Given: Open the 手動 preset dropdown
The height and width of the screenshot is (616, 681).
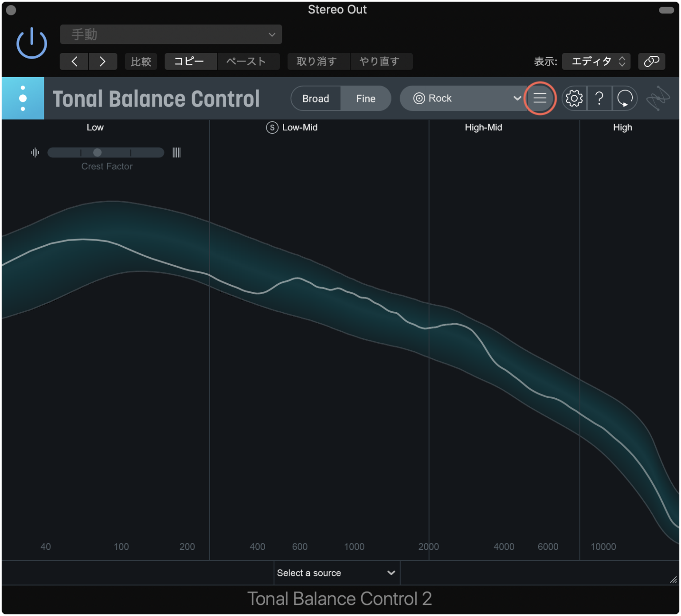Looking at the screenshot, I should pyautogui.click(x=171, y=34).
